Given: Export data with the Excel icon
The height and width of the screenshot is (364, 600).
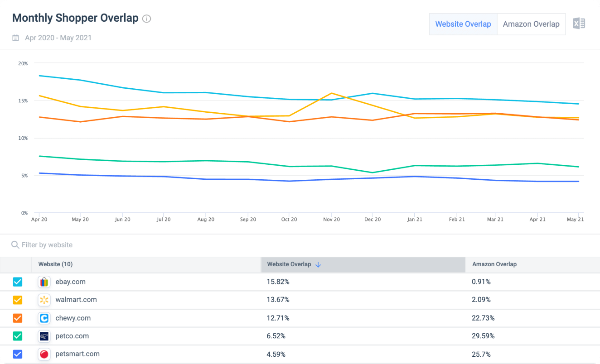Looking at the screenshot, I should pos(579,24).
